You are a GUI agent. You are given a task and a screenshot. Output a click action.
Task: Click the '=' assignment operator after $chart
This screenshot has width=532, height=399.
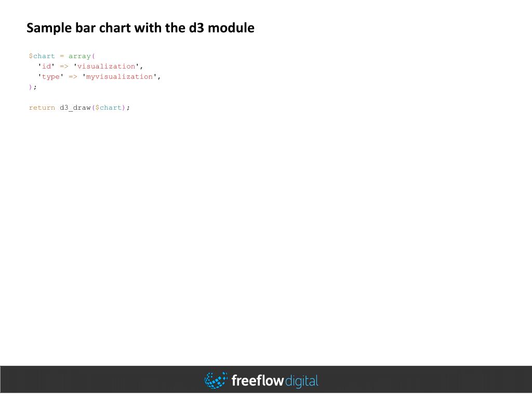62,56
